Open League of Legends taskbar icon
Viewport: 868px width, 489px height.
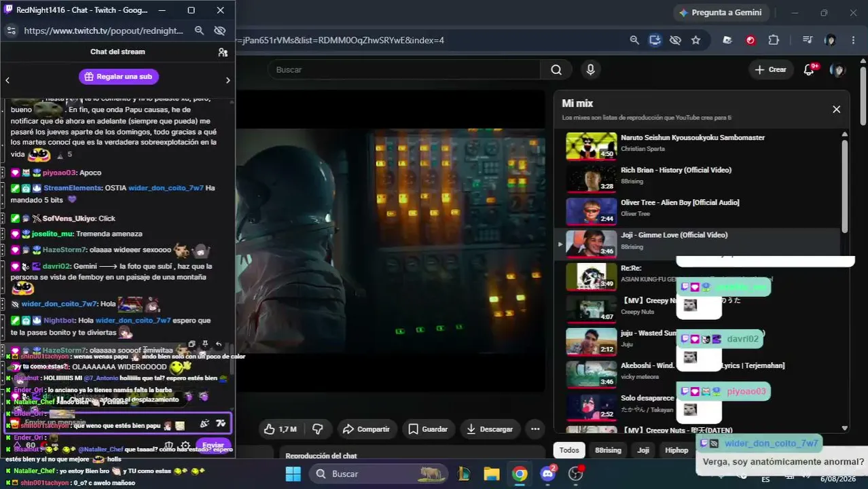(x=465, y=473)
